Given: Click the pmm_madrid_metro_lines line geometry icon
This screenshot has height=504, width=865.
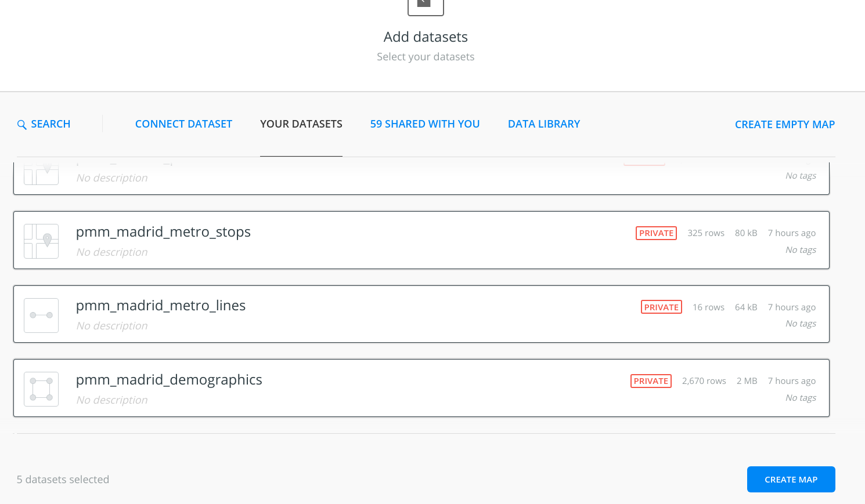Looking at the screenshot, I should pos(41,316).
